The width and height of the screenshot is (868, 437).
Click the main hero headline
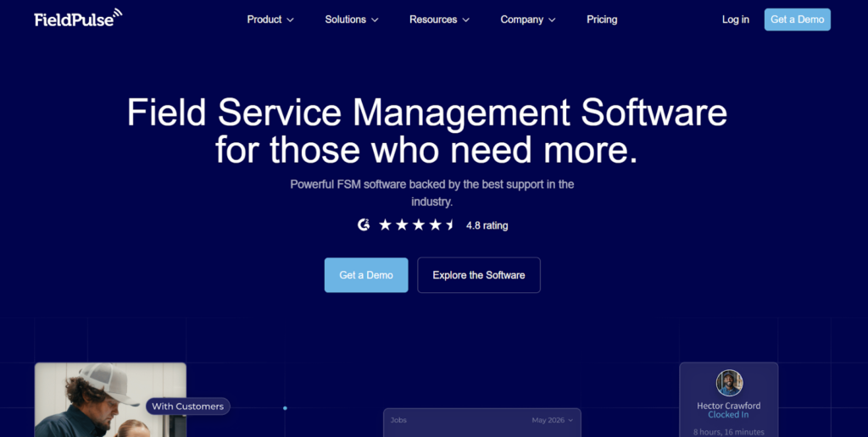point(427,131)
